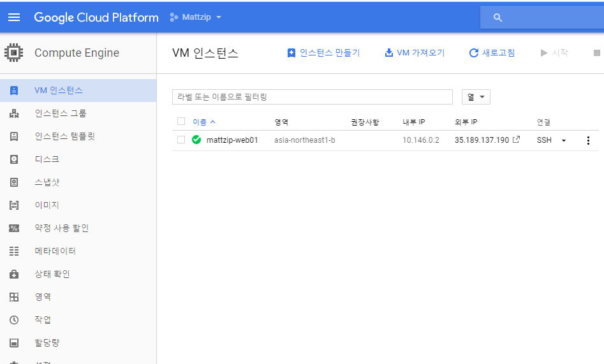
Task: Click the 인스턴스 만들기 plus icon
Action: (291, 53)
